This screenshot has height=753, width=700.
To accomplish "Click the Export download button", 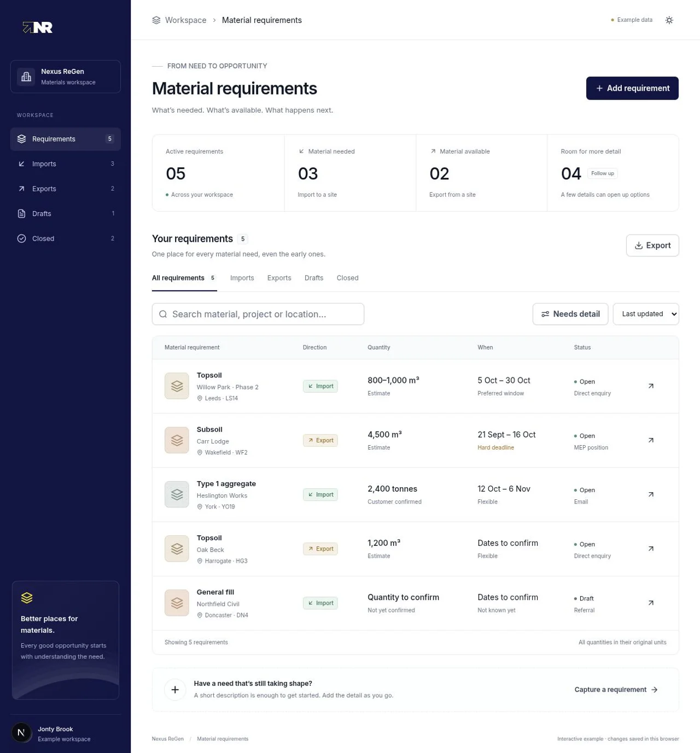I will click(652, 246).
